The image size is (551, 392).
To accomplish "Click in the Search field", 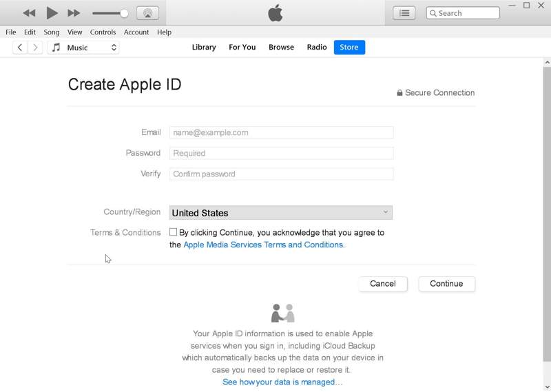I will pos(463,13).
